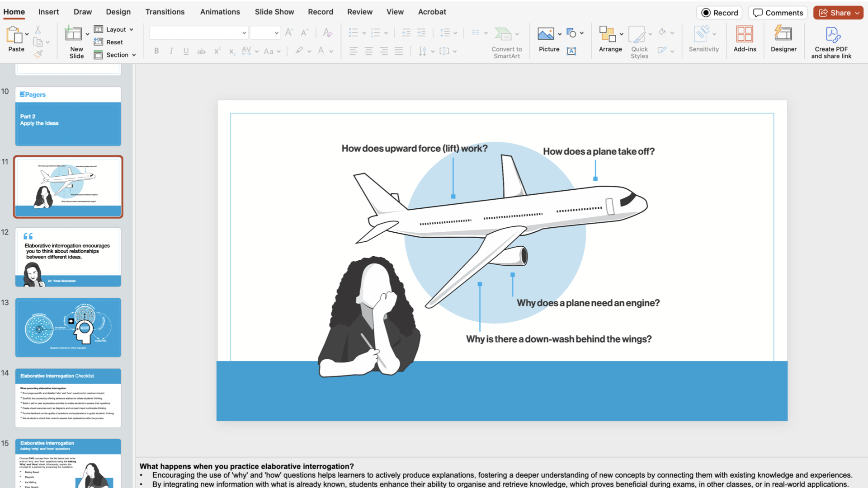Open the Section dropdown

(115, 55)
